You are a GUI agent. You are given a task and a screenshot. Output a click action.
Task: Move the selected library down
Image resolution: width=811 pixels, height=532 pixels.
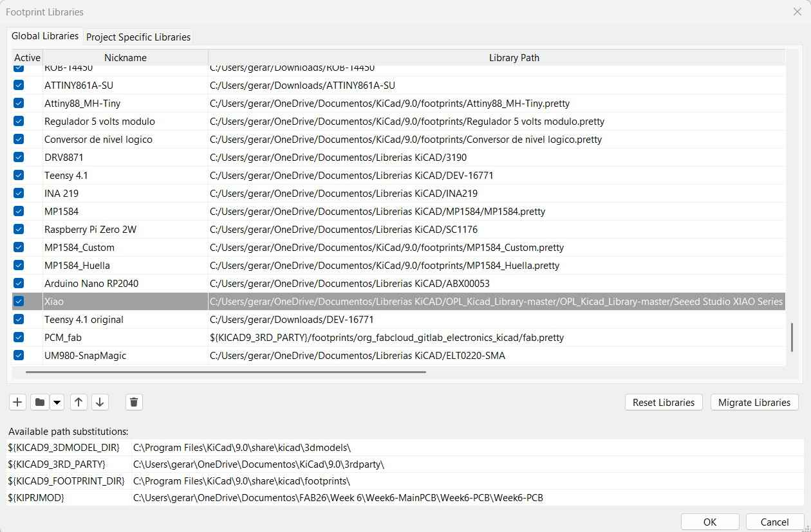click(100, 402)
